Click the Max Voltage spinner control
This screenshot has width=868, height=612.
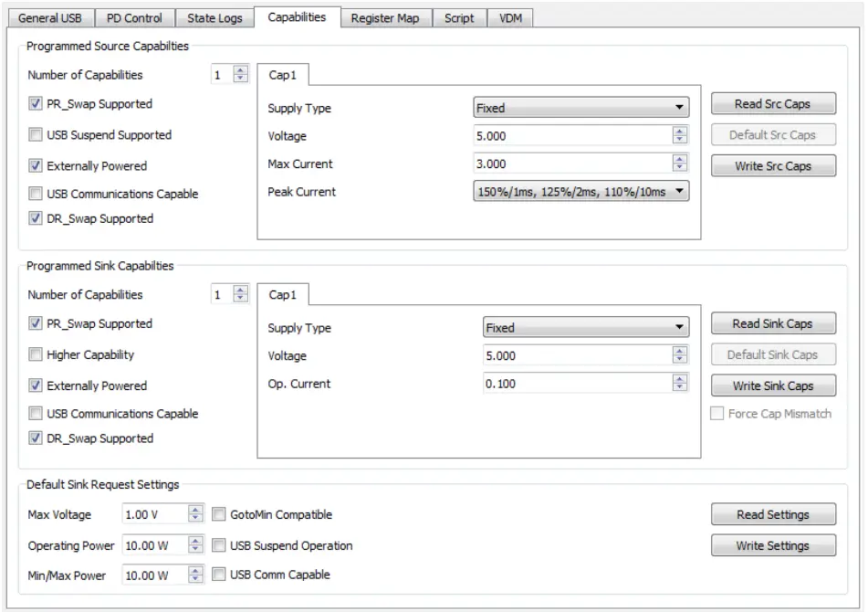[x=195, y=514]
